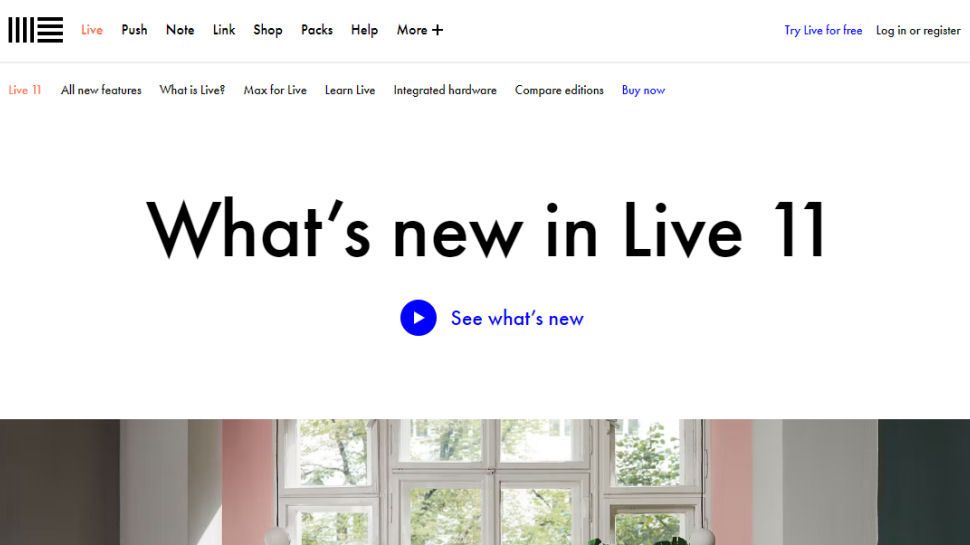Expand the More plus menu
Screen dimensions: 970x545
pos(419,30)
